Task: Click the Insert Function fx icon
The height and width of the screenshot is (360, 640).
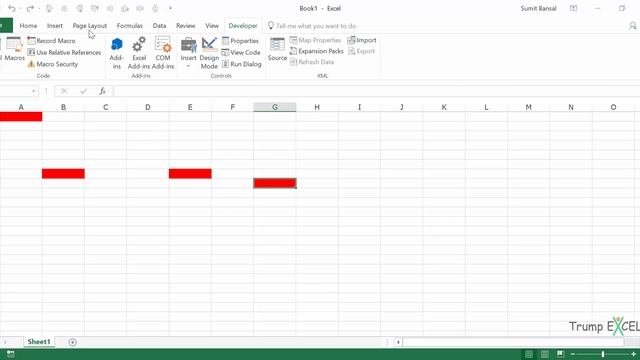Action: [x=102, y=91]
